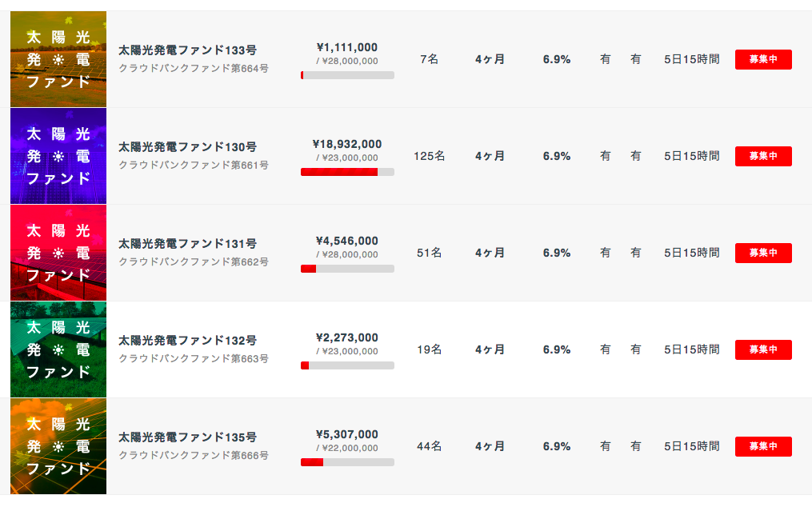812x507 pixels.
Task: Click the 125名 investor count
Action: point(430,156)
